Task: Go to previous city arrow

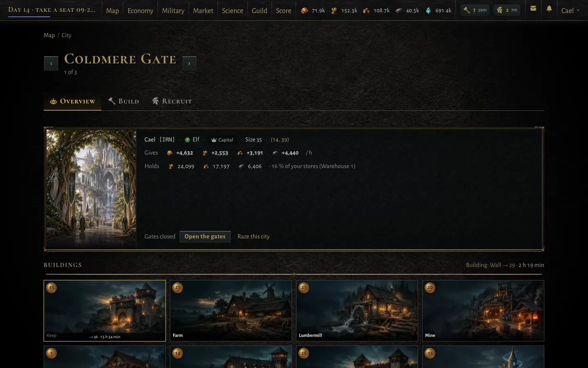Action: 51,63
